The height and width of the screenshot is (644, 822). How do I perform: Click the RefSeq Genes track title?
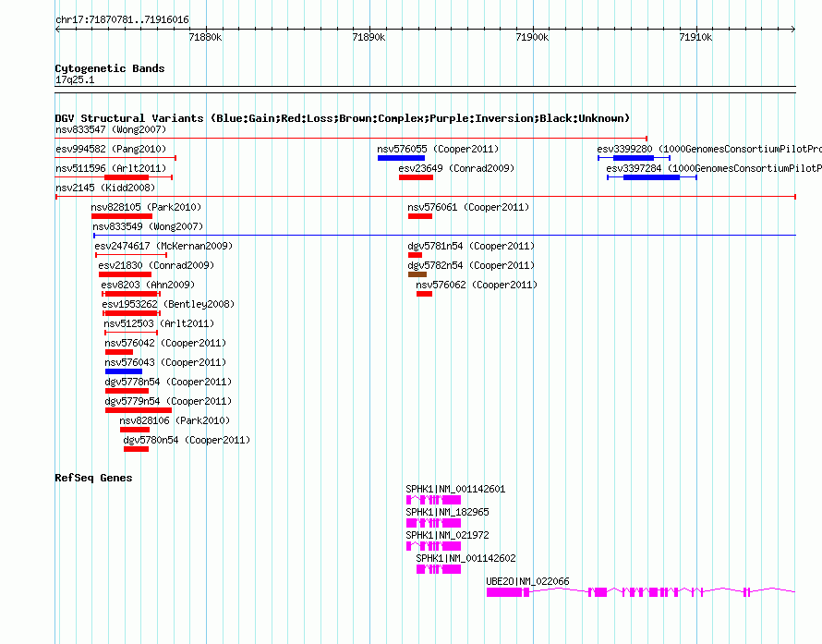pyautogui.click(x=94, y=478)
